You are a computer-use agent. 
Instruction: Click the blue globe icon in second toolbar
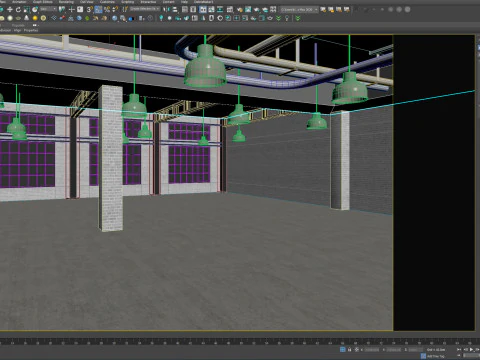(79, 18)
